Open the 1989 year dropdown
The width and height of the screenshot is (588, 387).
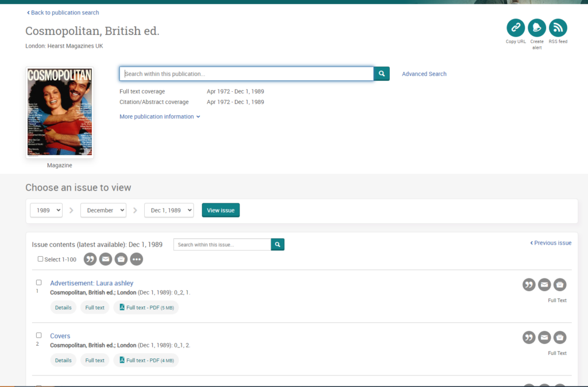(46, 210)
